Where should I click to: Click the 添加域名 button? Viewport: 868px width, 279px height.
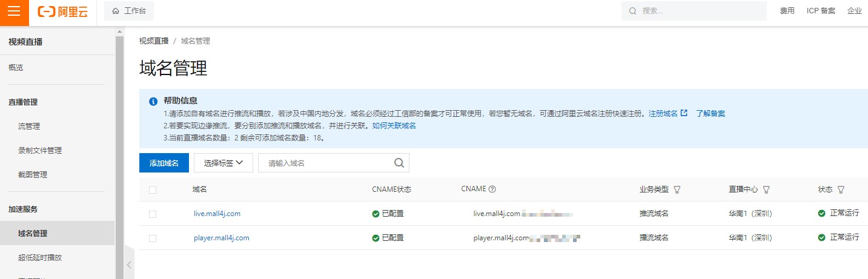pos(164,163)
